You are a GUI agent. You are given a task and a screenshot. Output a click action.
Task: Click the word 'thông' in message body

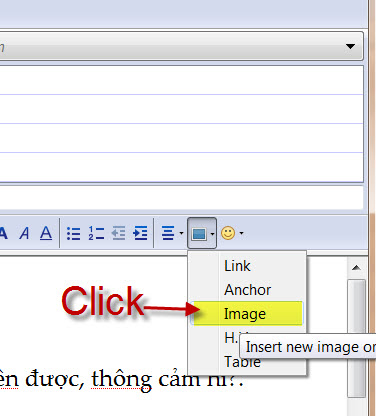point(121,380)
